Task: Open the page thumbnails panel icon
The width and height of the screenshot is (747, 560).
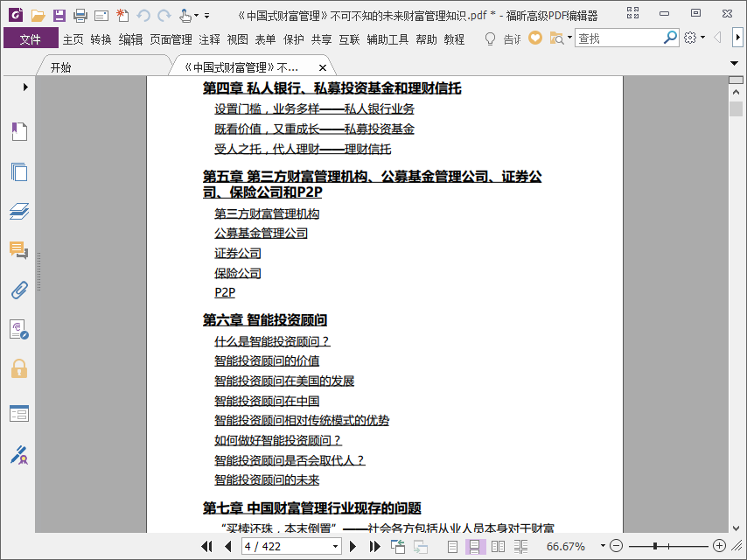Action: [x=19, y=171]
